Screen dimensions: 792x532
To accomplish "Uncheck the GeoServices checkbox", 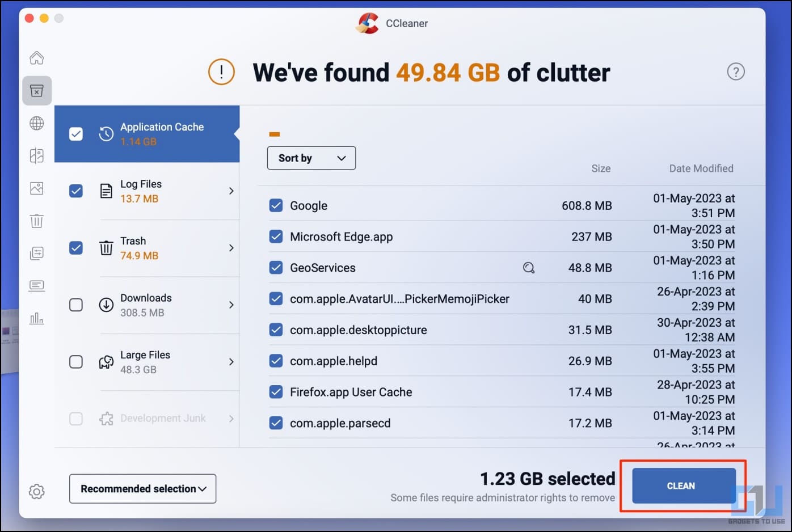I will (276, 268).
